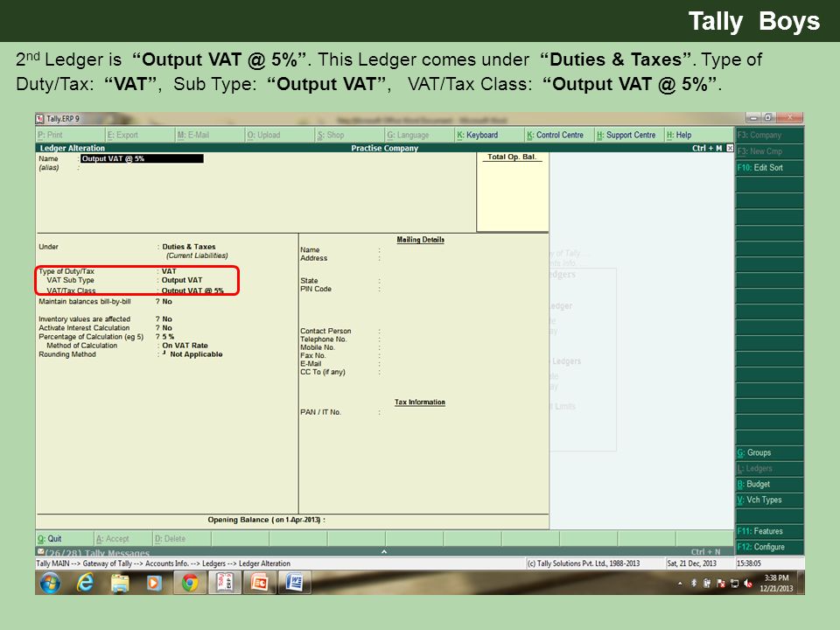Toggle Inventory values are affected No
The image size is (840, 630).
point(166,318)
